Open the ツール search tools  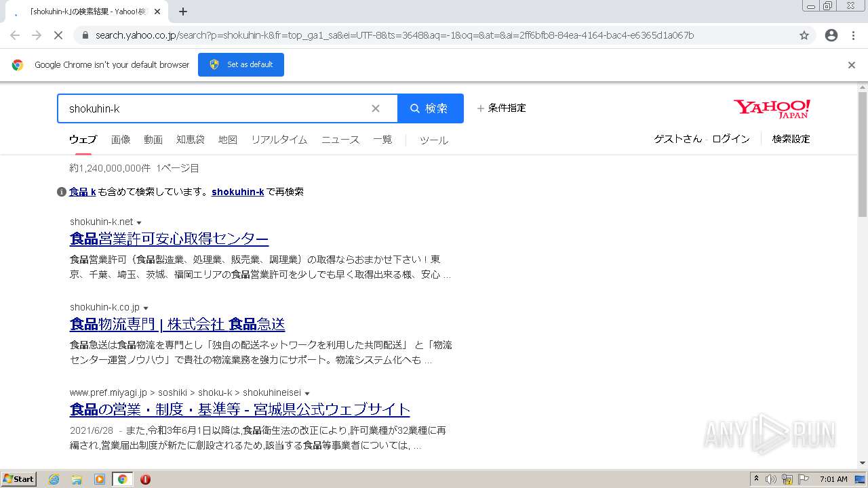[x=434, y=140]
